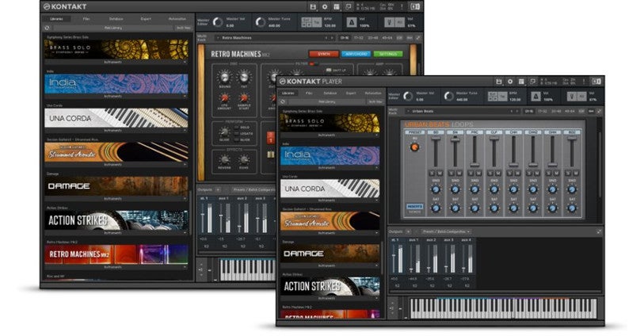Screen dimensions: 644x336
Task: Mute the BD channel in Urban Beats
Action: (440, 174)
